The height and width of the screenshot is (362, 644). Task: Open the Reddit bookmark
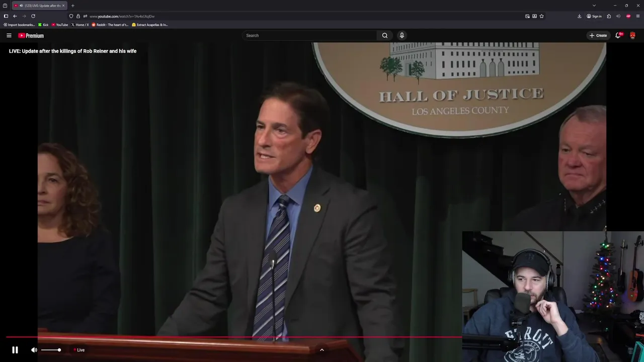coord(110,25)
